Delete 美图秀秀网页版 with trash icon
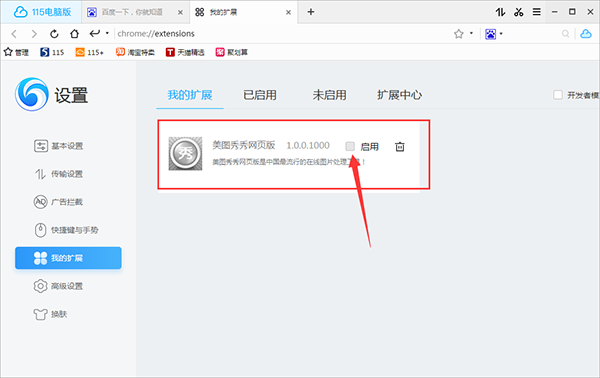Image resolution: width=600 pixels, height=378 pixels. [x=400, y=147]
